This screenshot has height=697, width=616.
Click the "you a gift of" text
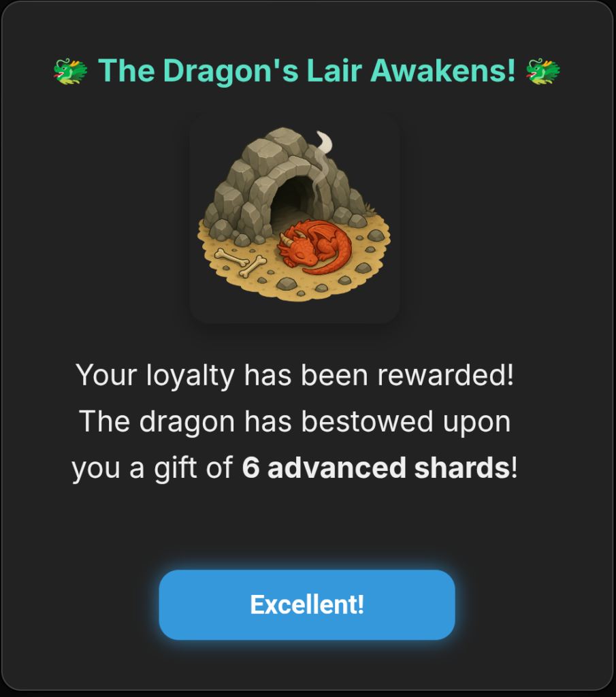tap(152, 468)
